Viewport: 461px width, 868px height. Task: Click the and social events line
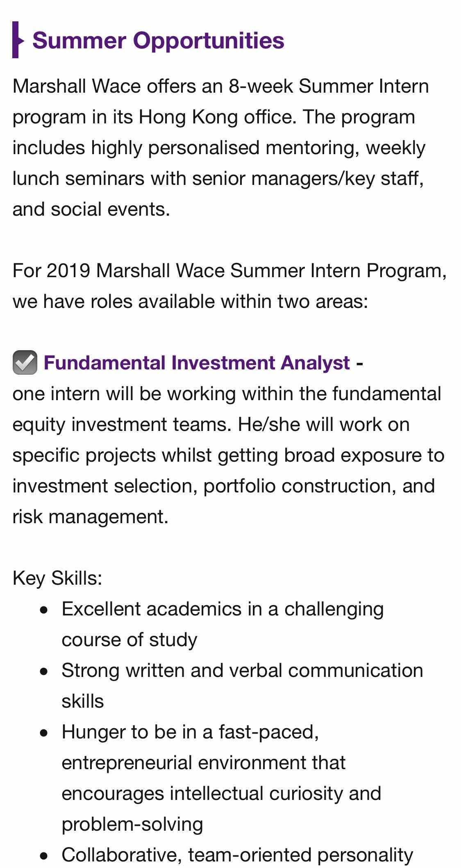click(91, 209)
